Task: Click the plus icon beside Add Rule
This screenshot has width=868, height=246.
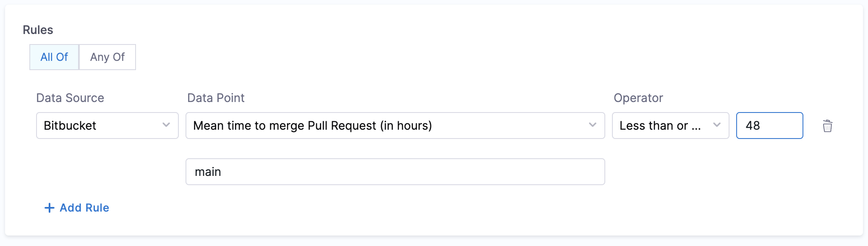Action: point(50,208)
